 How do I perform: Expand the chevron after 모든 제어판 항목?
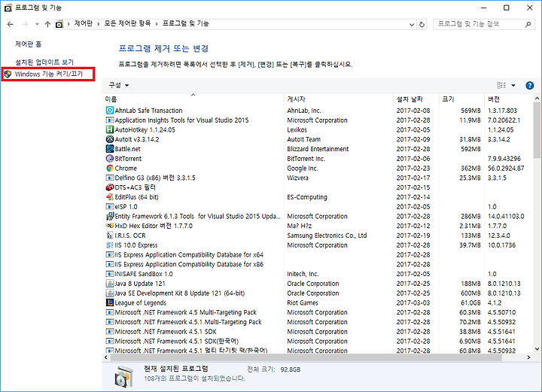[157, 24]
